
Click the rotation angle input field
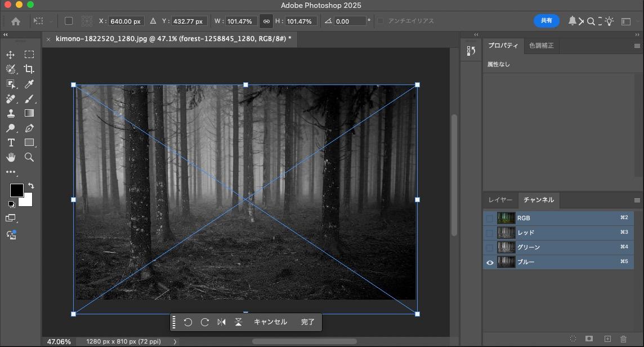(x=350, y=21)
